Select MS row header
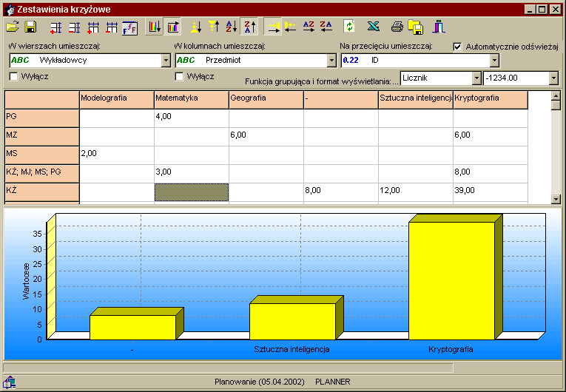 (42, 155)
